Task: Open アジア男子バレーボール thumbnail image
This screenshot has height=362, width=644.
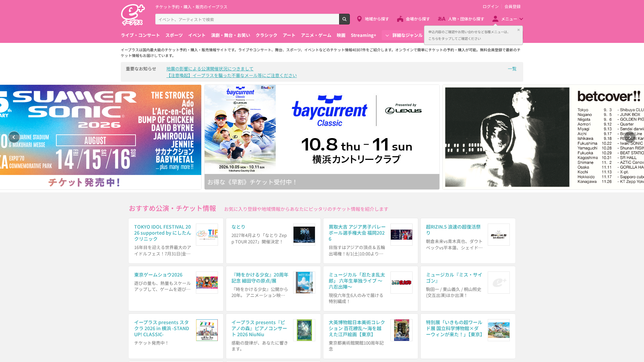Action: 401,235
